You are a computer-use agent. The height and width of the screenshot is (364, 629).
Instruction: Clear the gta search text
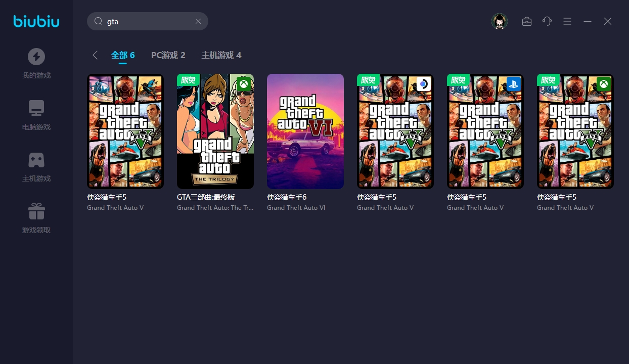(198, 21)
